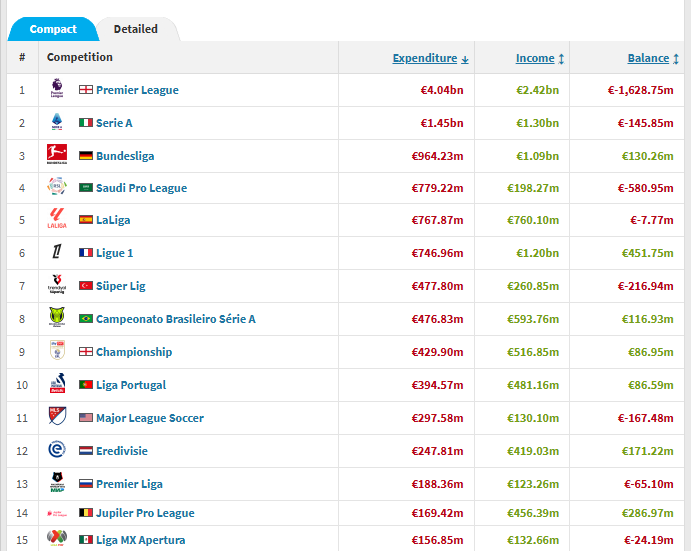The height and width of the screenshot is (551, 691).
Task: Click Netherlands flag beside Eredivisie
Action: [85, 450]
